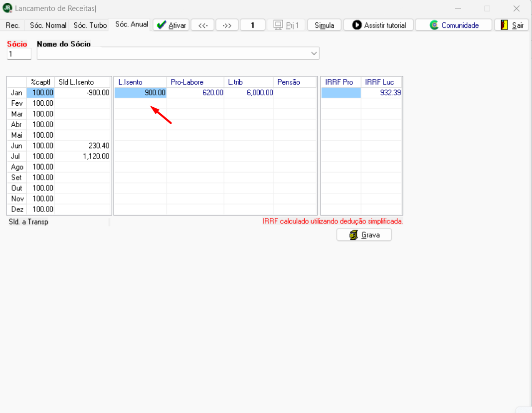Click the Sld L.Isento -900.00 cell
The image size is (532, 413).
click(82, 93)
